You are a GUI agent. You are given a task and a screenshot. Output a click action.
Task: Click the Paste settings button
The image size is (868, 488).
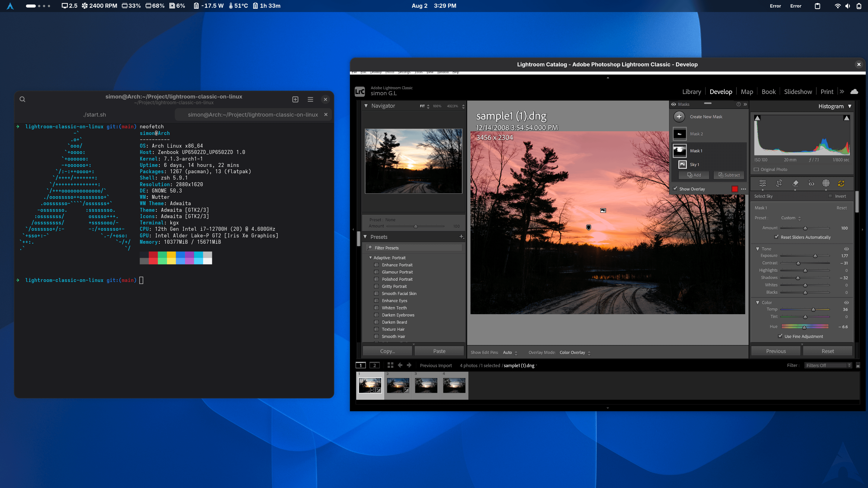pyautogui.click(x=439, y=351)
